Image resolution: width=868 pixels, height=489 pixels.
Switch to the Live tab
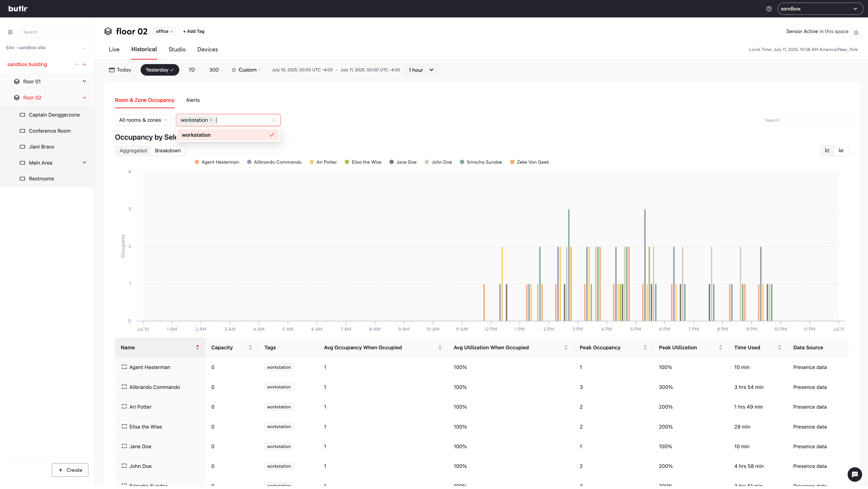[114, 50]
